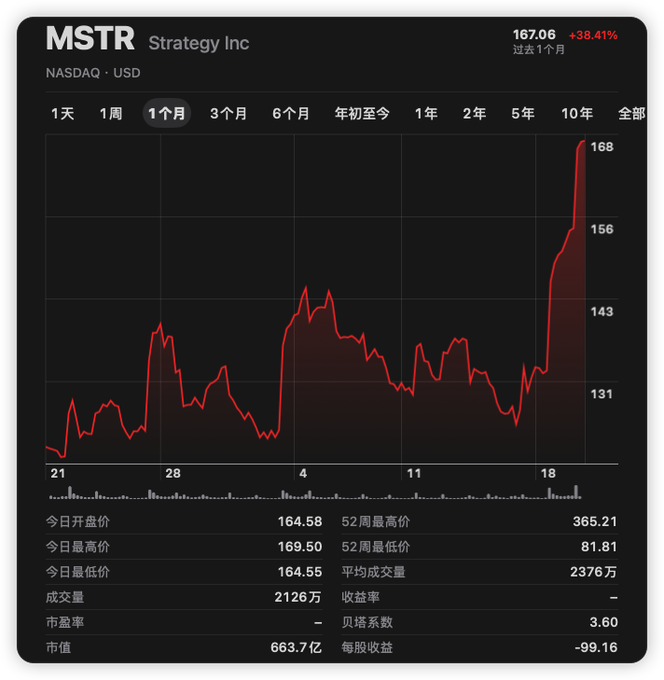The width and height of the screenshot is (664, 680).
Task: Click the 81.81 52-week low value
Action: 599,546
